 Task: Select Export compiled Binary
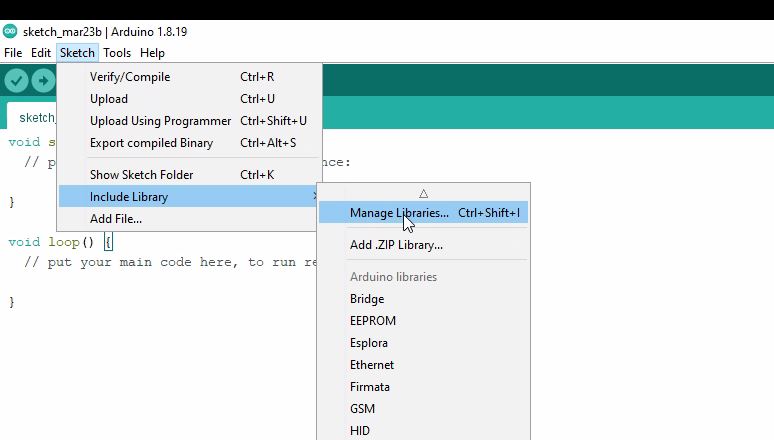[190, 143]
